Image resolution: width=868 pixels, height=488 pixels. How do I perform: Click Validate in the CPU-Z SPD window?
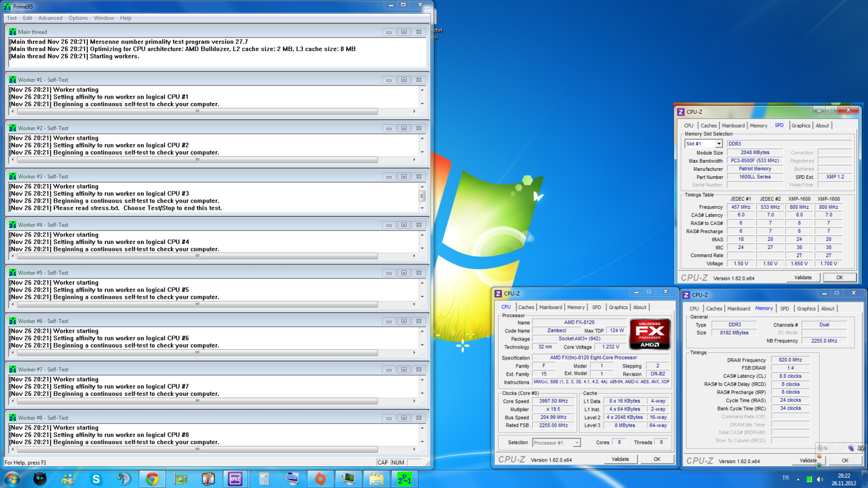[803, 278]
